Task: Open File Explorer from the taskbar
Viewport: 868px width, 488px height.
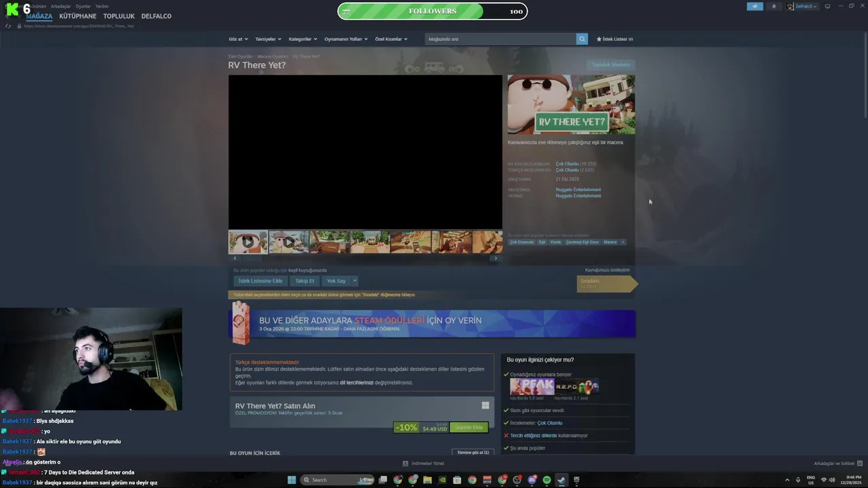Action: coord(427,480)
